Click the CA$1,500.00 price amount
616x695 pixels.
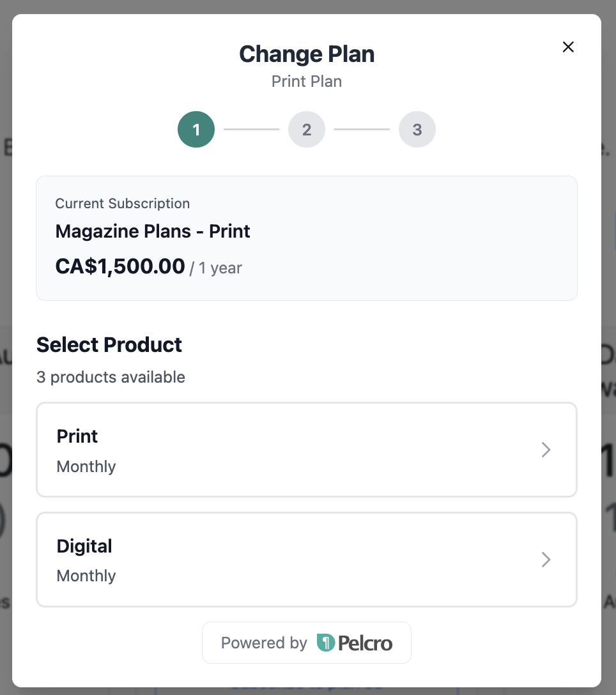pyautogui.click(x=120, y=266)
